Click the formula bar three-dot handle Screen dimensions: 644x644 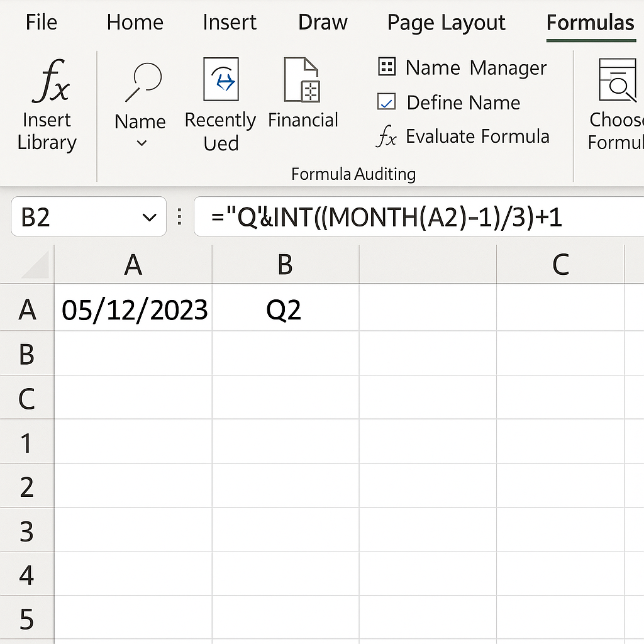(x=180, y=218)
